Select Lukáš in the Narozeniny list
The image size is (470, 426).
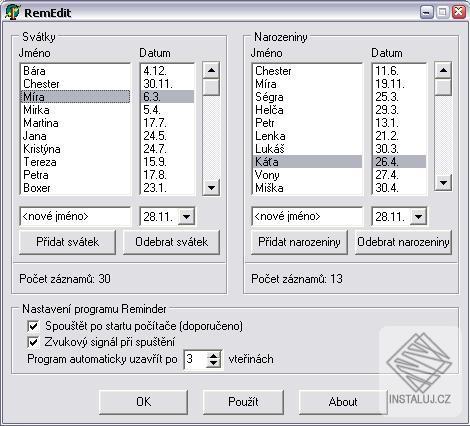click(307, 149)
